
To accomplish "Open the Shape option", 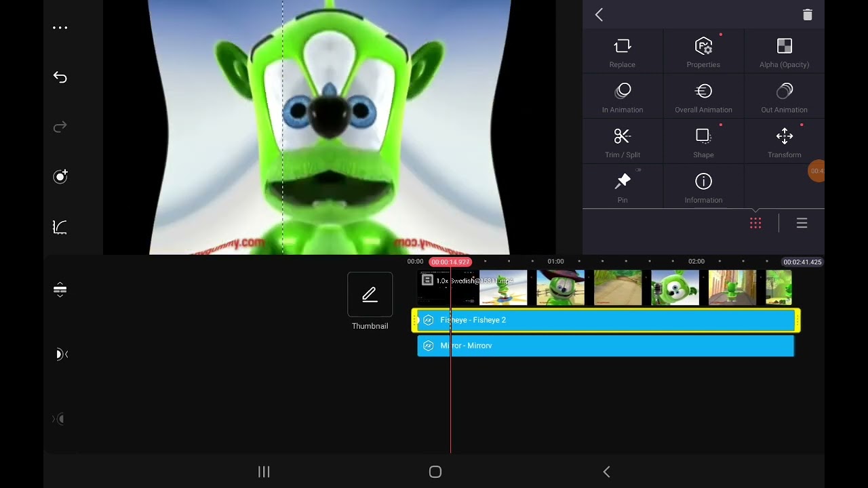I will click(703, 142).
